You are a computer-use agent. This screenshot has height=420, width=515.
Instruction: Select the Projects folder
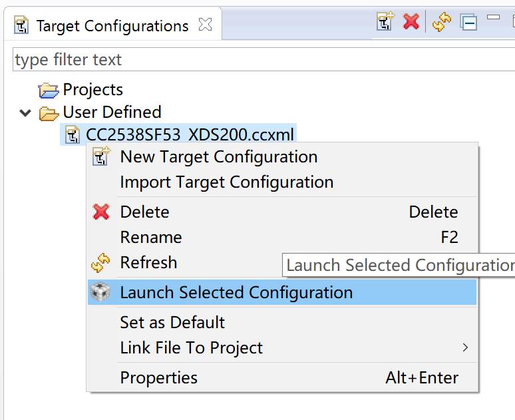point(92,90)
